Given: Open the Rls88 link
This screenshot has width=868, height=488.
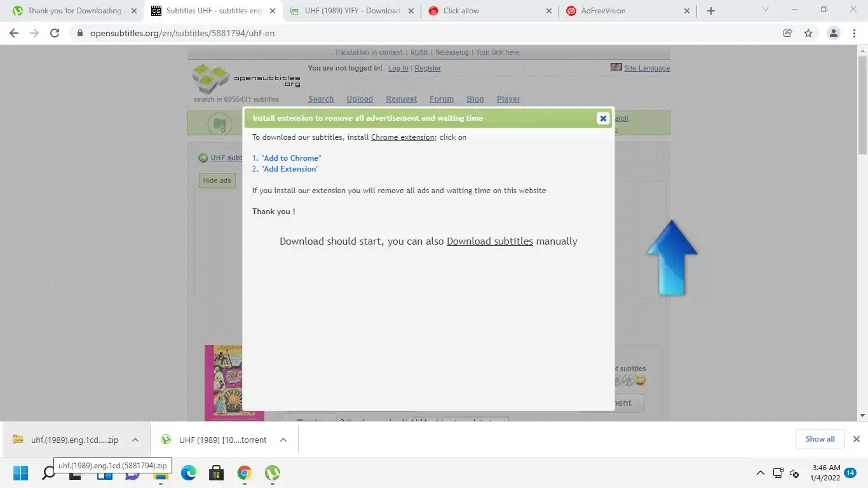Looking at the screenshot, I should pos(419,53).
